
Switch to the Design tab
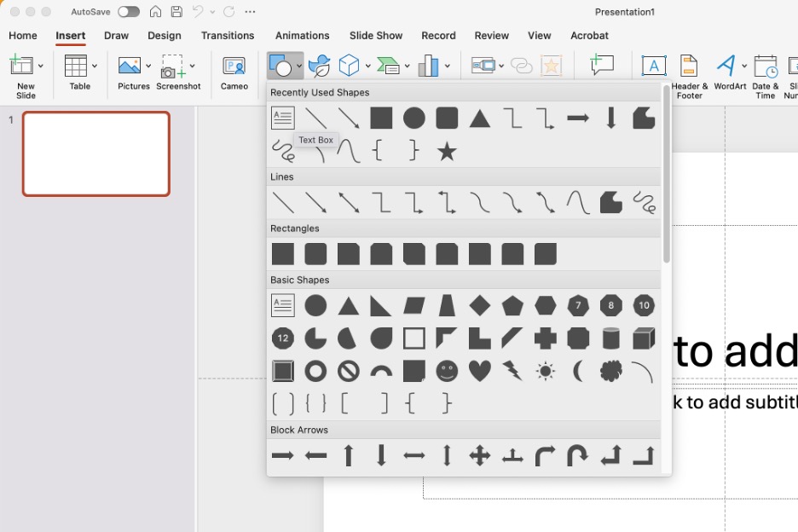pyautogui.click(x=165, y=36)
